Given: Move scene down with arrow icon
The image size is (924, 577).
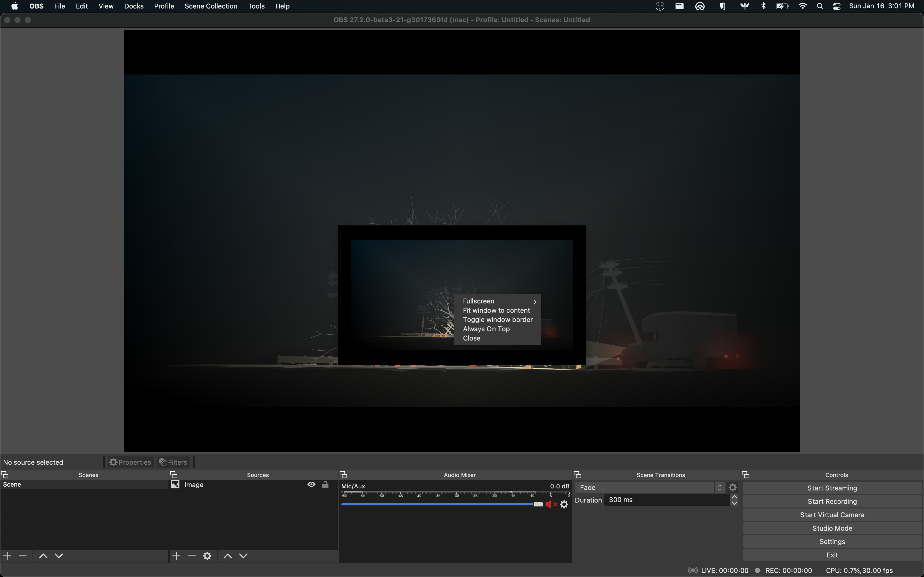Looking at the screenshot, I should click(x=59, y=556).
